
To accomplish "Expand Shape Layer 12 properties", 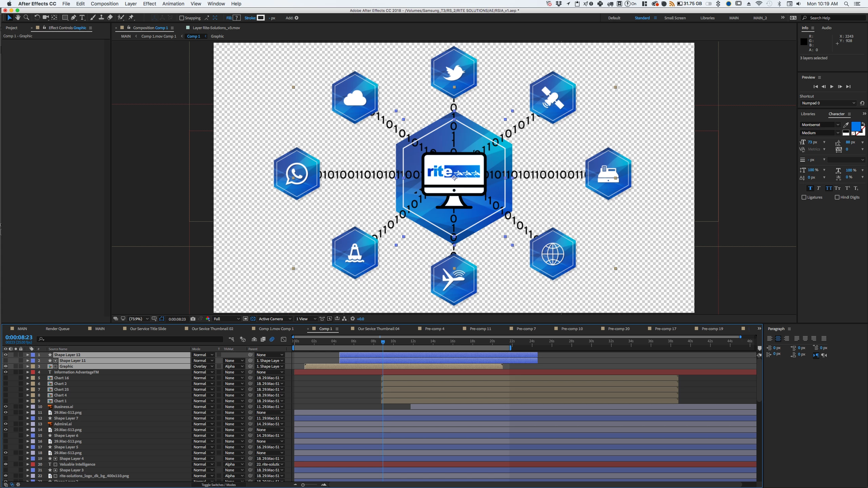I will 28,355.
